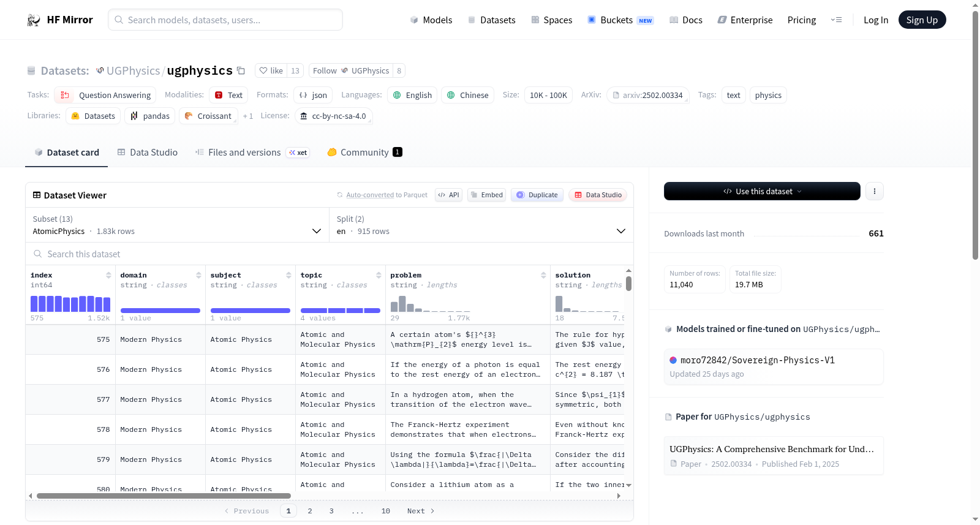Select the Datasets library tag
The width and height of the screenshot is (980, 525).
click(93, 116)
